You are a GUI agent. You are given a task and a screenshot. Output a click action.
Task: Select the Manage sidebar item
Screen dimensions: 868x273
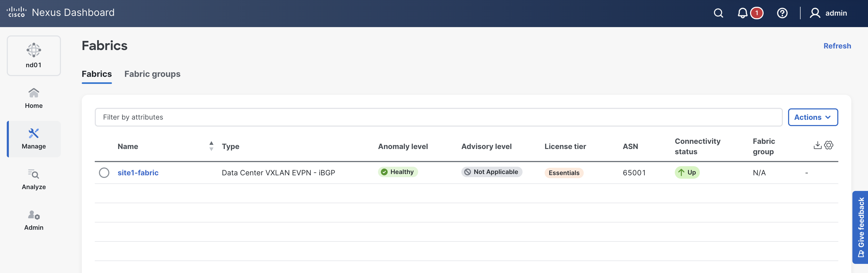pos(34,139)
